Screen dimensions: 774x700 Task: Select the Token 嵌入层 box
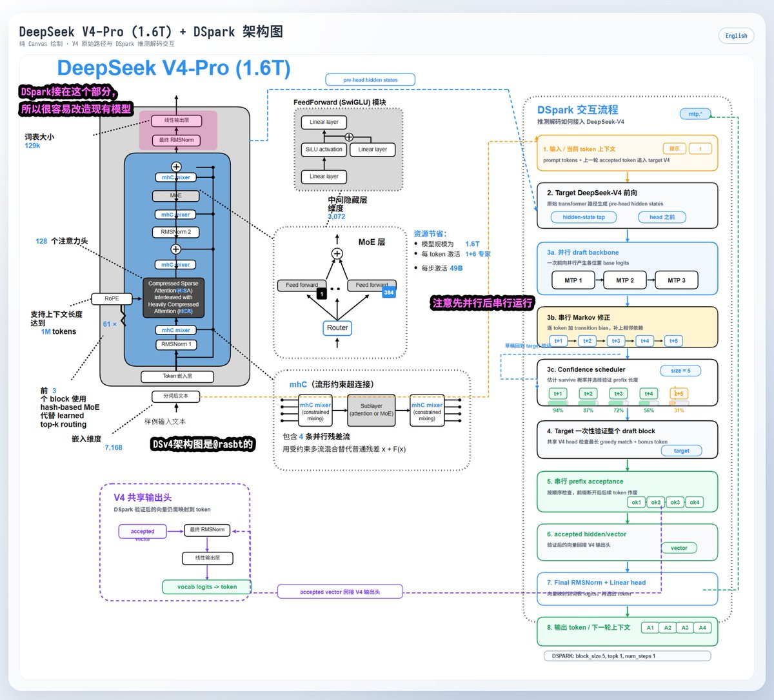[x=177, y=376]
